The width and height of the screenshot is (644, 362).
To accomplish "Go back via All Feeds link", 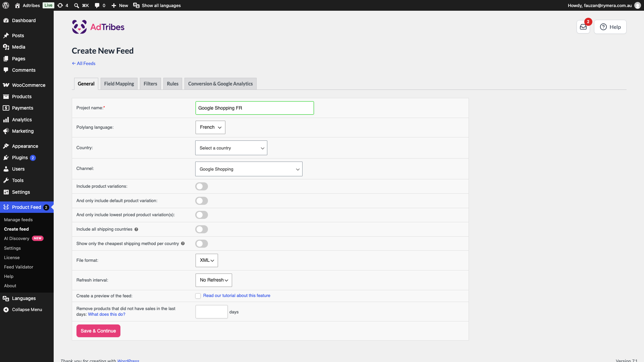I will click(84, 63).
